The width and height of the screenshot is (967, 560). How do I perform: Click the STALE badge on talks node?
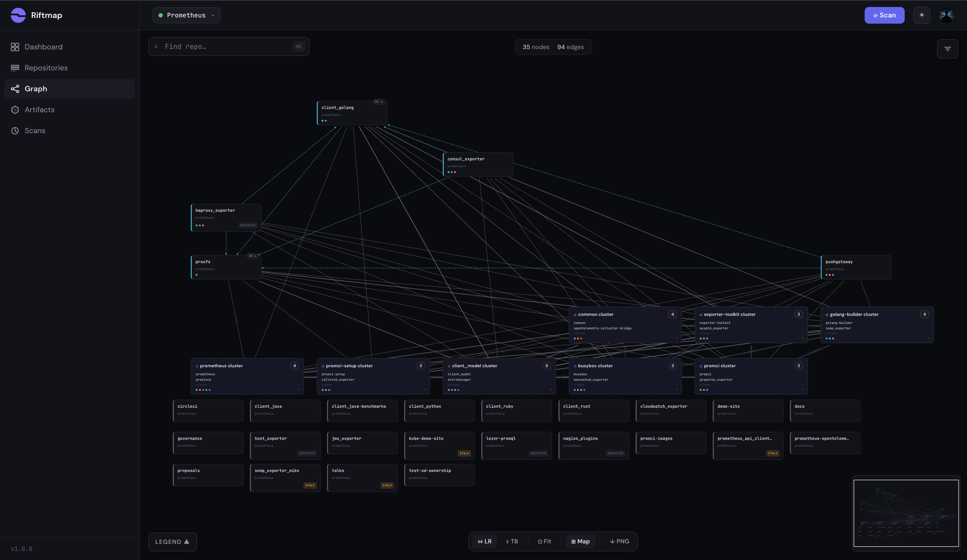[x=387, y=486]
